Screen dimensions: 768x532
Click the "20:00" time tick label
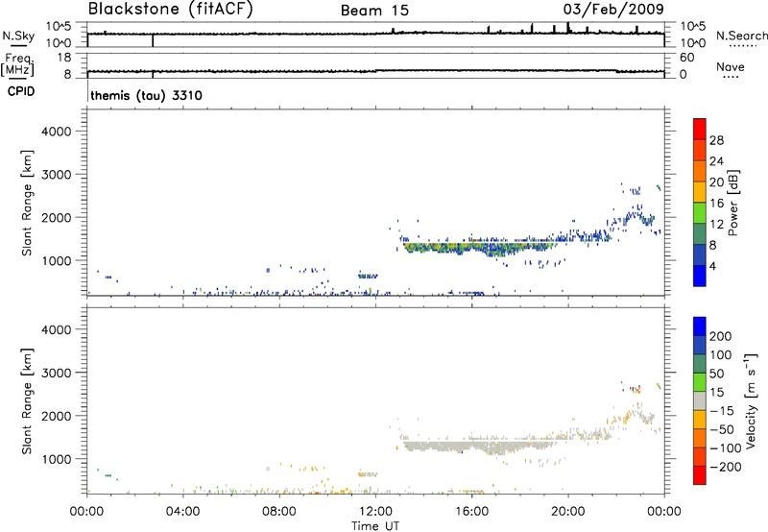click(567, 512)
